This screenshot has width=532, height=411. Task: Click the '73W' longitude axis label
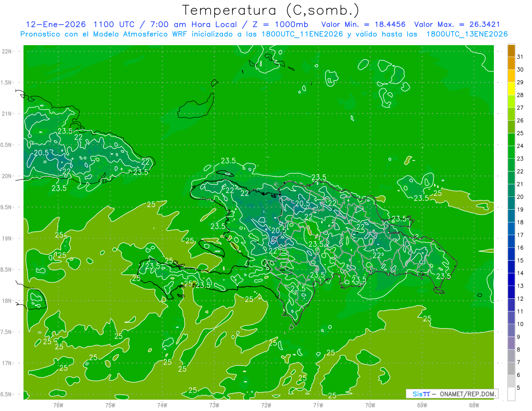pyautogui.click(x=214, y=405)
